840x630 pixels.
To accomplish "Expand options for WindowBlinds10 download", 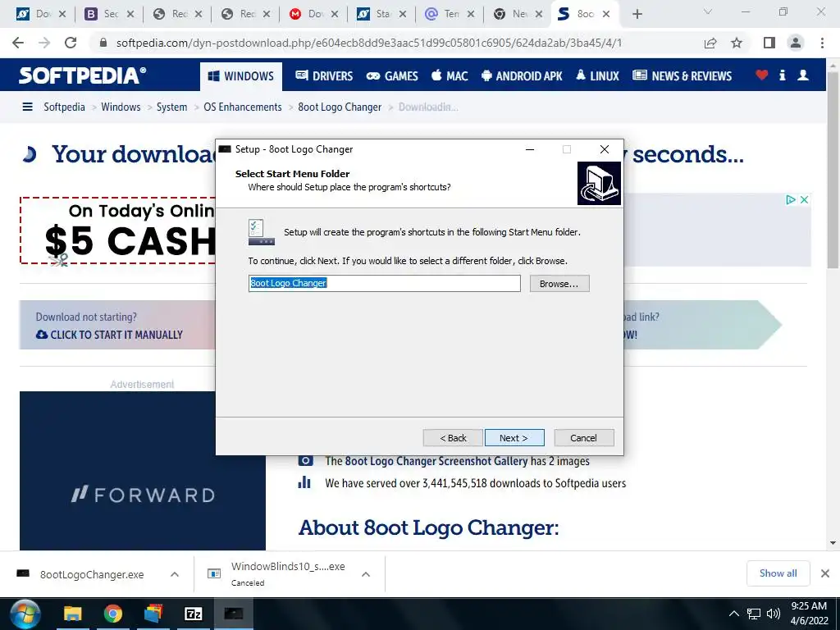I will [x=366, y=574].
